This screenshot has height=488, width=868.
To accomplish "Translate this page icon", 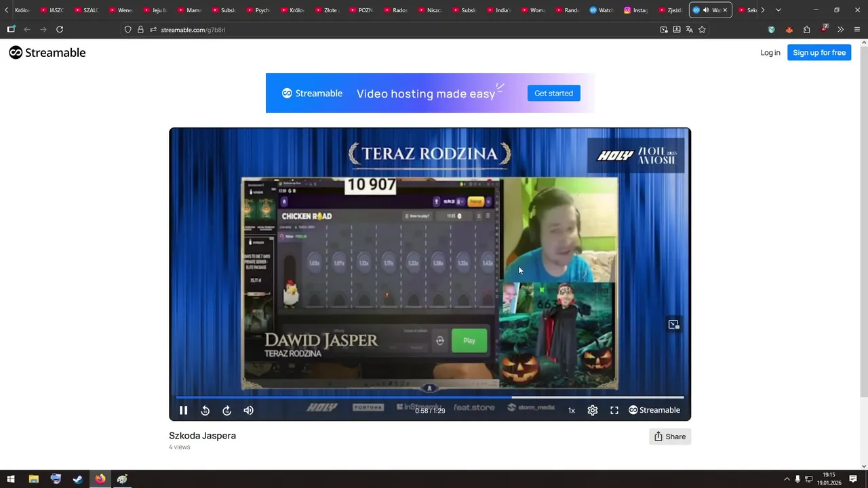I will click(689, 29).
